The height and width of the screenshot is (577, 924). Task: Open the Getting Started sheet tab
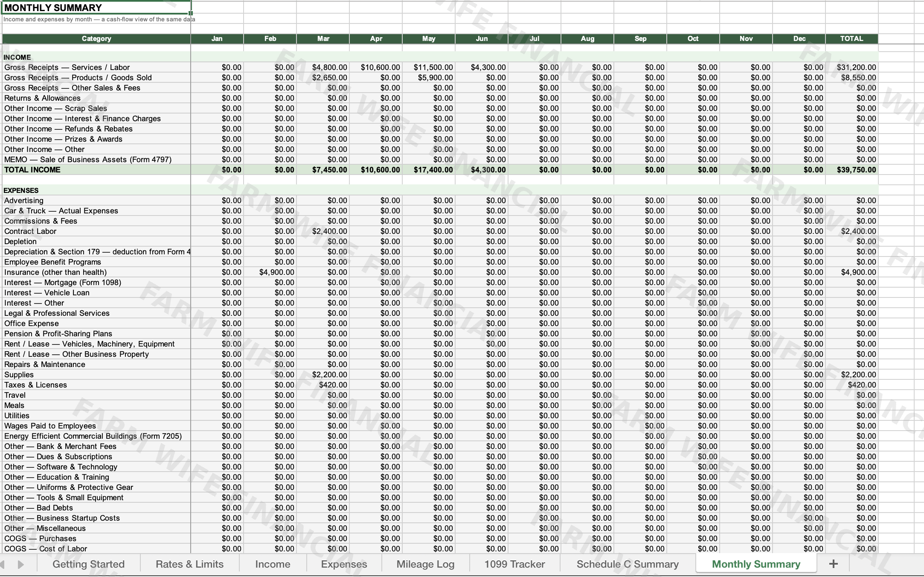88,564
